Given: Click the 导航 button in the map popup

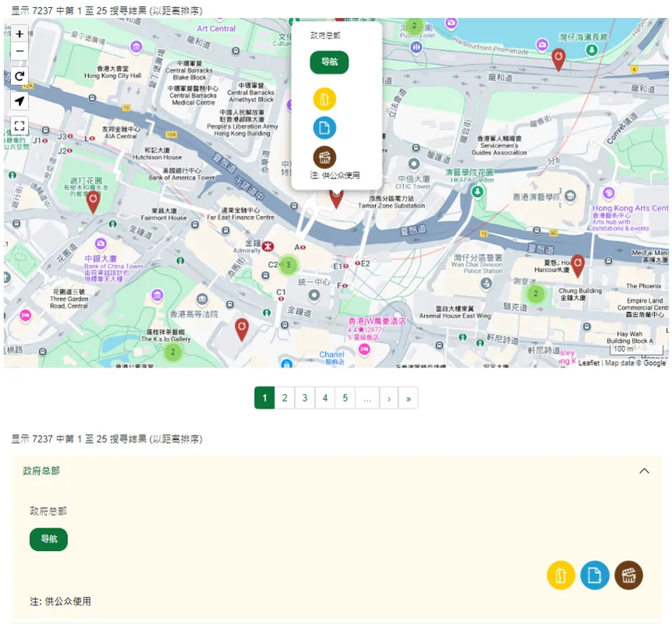Looking at the screenshot, I should 329,63.
